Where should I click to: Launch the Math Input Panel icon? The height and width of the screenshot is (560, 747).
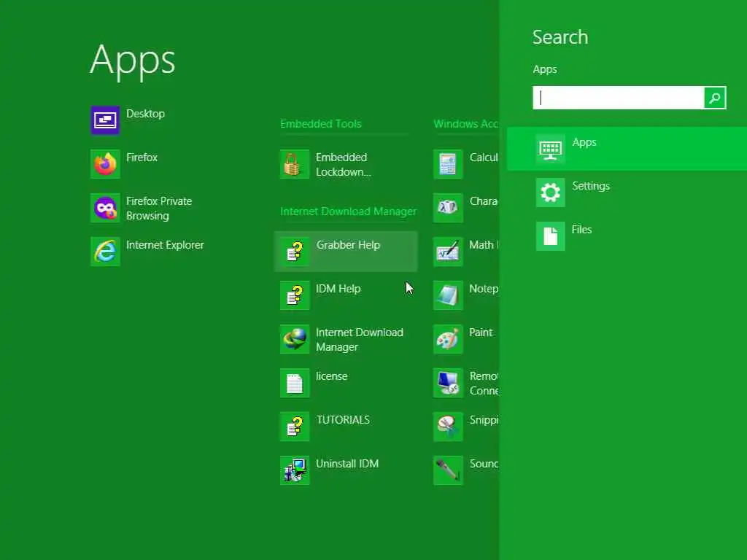(448, 252)
